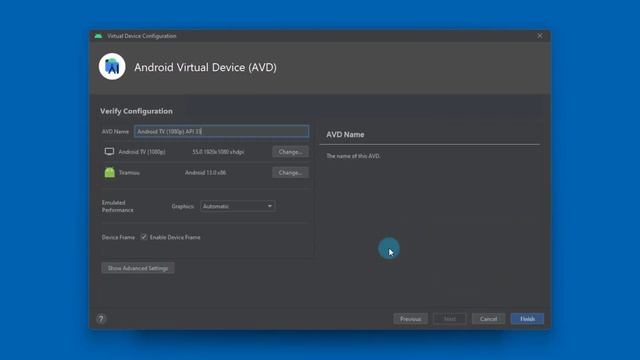Close the Virtual Device Configuration dialog

pyautogui.click(x=540, y=36)
